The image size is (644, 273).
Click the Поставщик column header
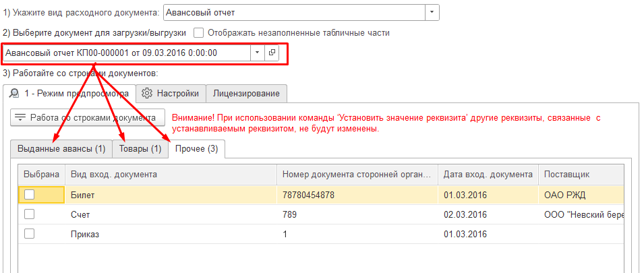[x=581, y=175]
